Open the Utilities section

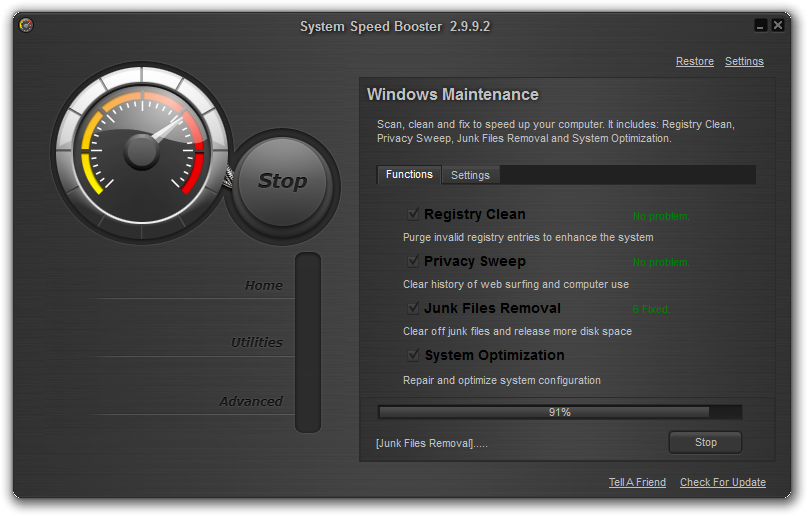257,342
